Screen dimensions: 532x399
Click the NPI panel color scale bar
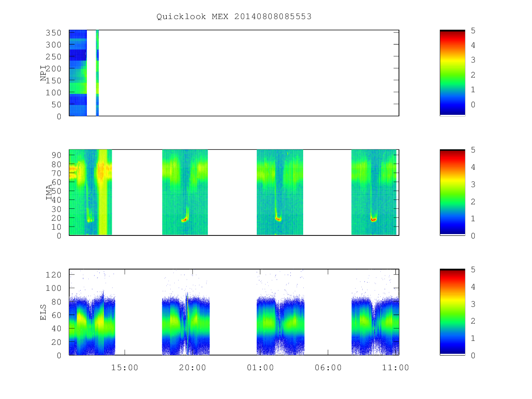coord(452,73)
